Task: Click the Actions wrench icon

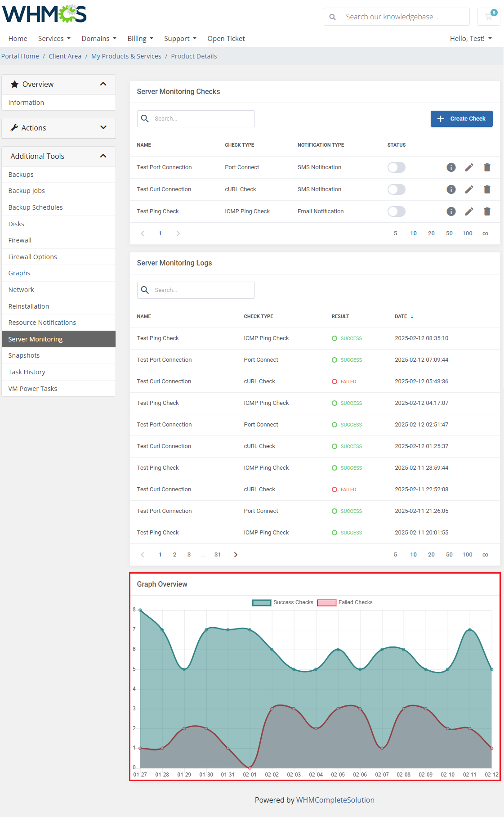Action: pos(14,128)
